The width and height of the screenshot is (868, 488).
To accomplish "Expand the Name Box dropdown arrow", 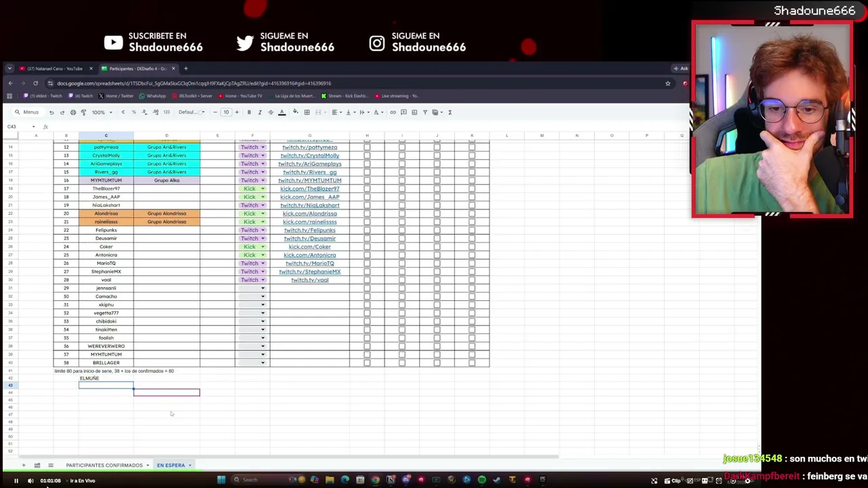I will click(33, 127).
